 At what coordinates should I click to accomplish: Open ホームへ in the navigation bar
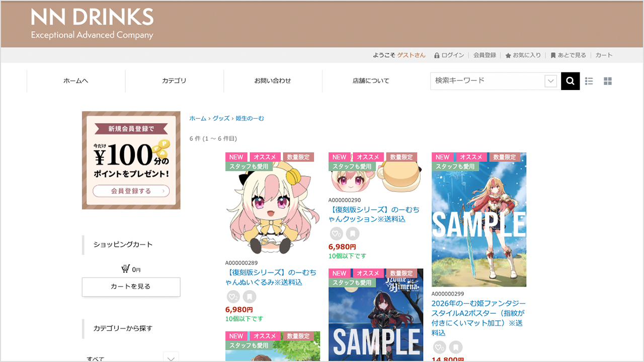click(76, 81)
